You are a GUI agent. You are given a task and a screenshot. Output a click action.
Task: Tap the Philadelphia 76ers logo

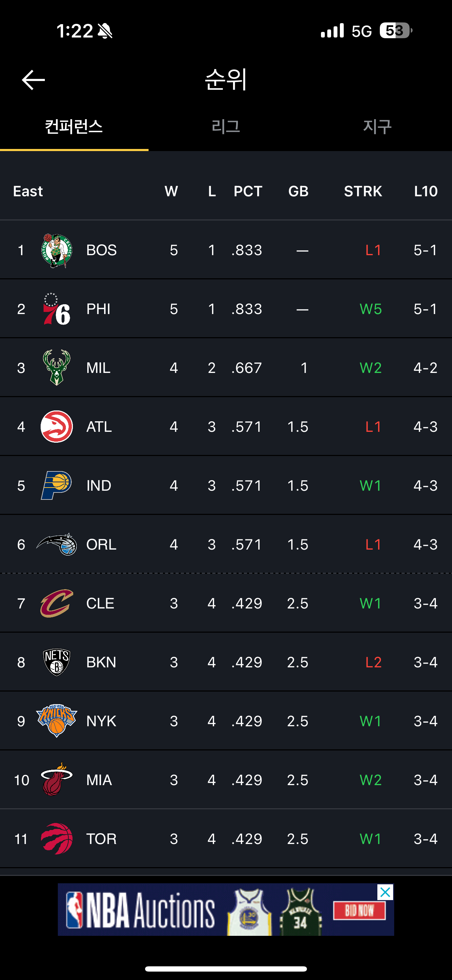[57, 309]
